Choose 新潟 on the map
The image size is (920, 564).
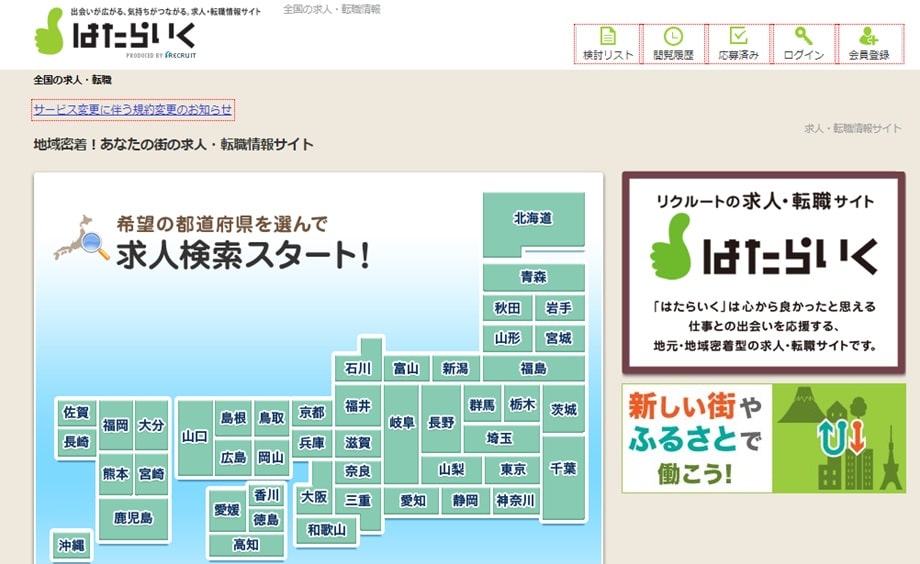455,369
